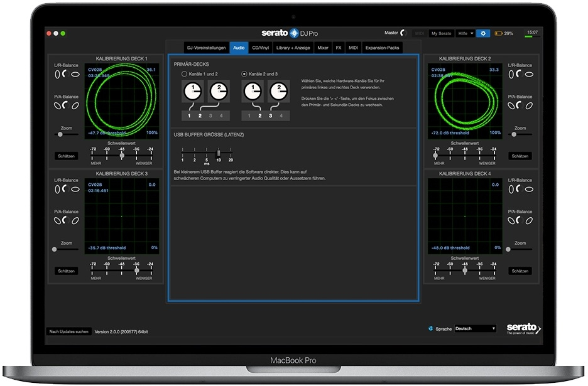Screen dimensions: 588x386
Task: Click the Schwellenwert slider for Deck 1
Action: [x=122, y=155]
